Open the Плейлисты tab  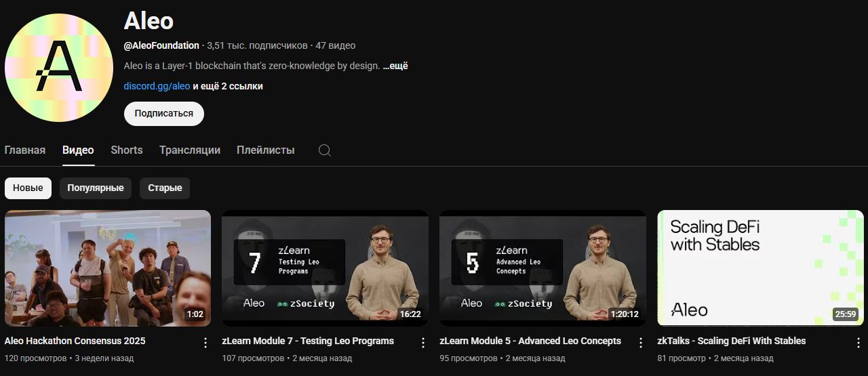pyautogui.click(x=266, y=150)
